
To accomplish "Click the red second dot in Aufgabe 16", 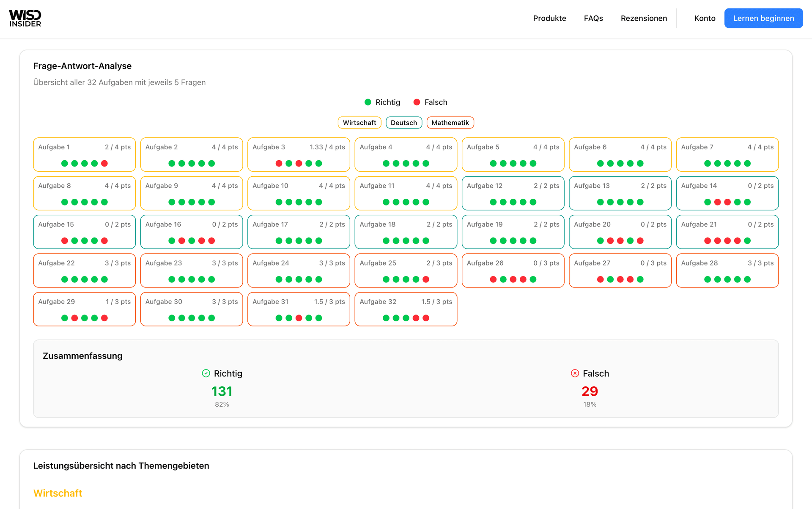I will 182,241.
